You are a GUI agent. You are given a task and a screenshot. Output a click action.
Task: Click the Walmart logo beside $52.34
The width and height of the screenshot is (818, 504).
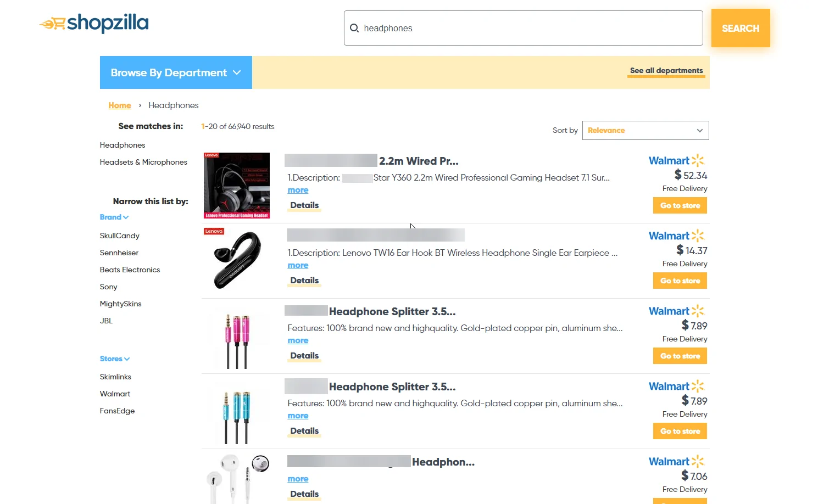coord(676,161)
